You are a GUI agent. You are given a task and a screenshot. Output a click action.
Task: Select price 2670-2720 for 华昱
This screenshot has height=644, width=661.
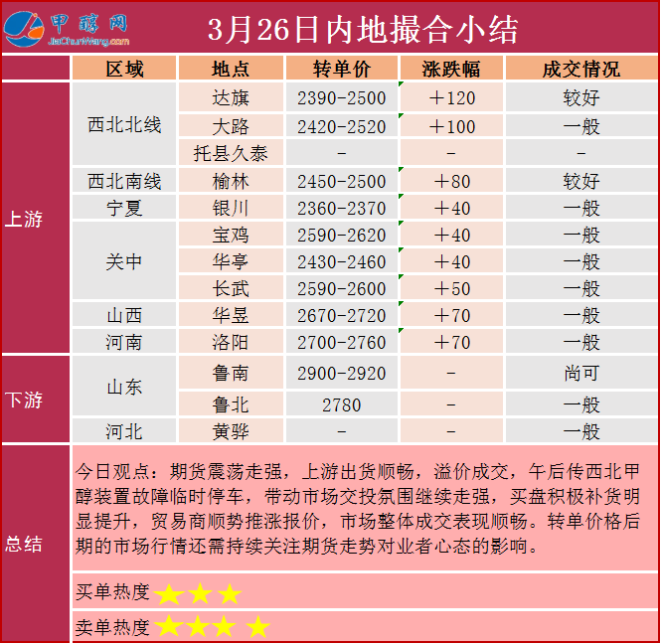click(342, 315)
